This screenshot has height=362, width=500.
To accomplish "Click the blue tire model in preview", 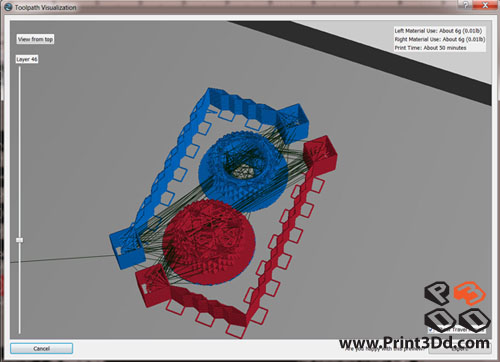I will point(243,172).
